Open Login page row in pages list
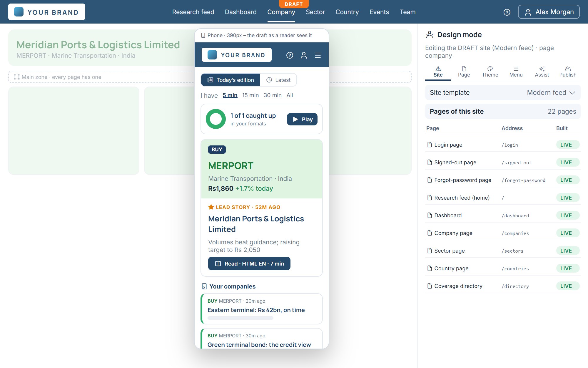The width and height of the screenshot is (588, 368). [x=503, y=145]
